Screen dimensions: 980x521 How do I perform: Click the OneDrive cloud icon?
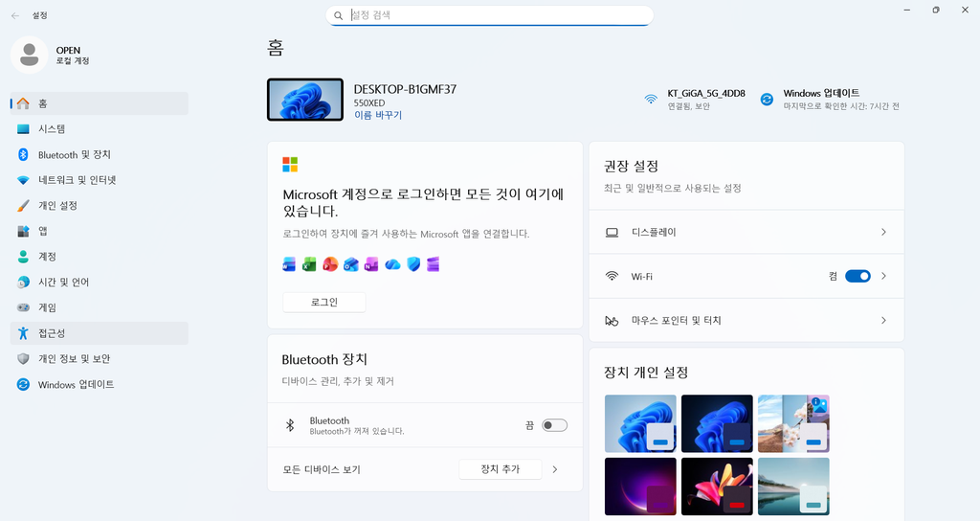click(x=392, y=264)
